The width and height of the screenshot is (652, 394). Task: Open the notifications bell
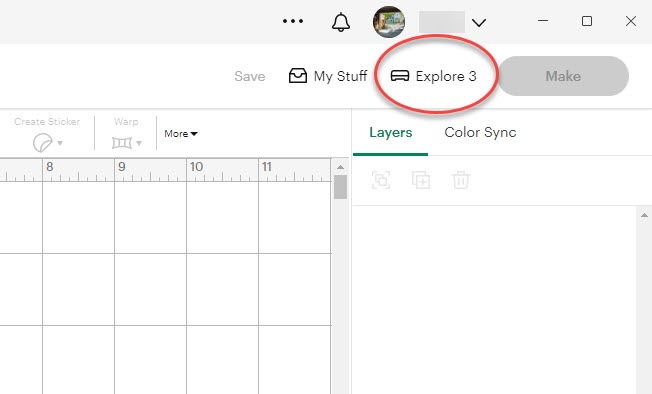(341, 22)
